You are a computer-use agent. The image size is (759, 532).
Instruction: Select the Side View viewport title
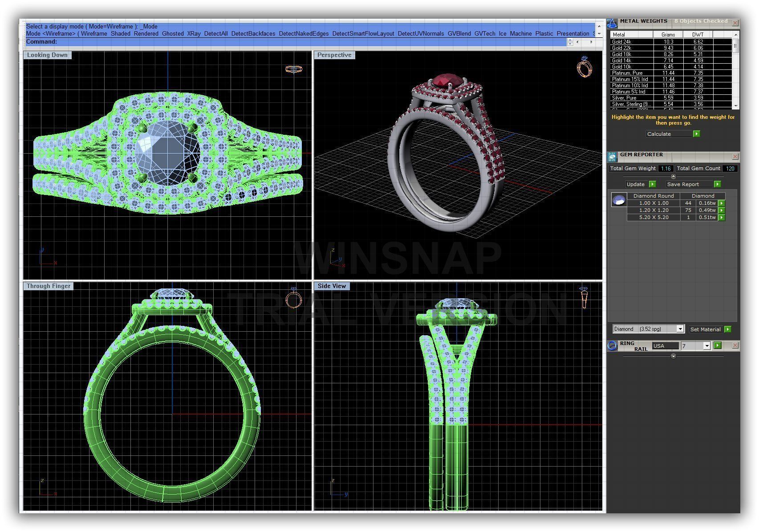click(x=332, y=286)
